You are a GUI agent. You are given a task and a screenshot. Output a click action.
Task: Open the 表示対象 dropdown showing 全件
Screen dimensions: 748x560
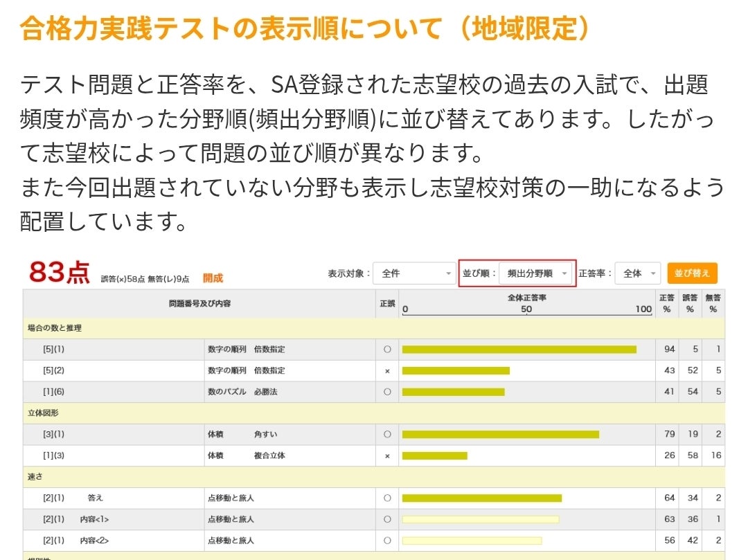[x=413, y=273]
